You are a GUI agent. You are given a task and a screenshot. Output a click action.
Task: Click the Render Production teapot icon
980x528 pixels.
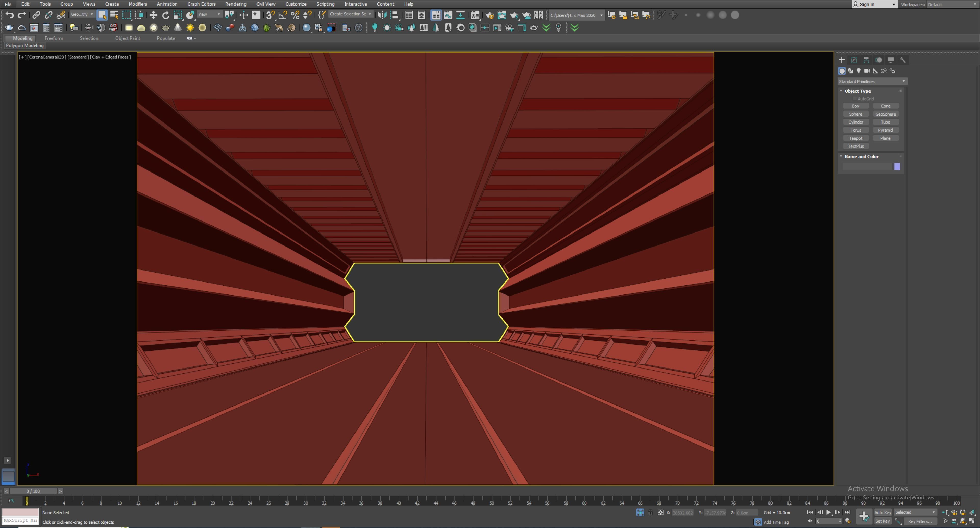point(514,15)
